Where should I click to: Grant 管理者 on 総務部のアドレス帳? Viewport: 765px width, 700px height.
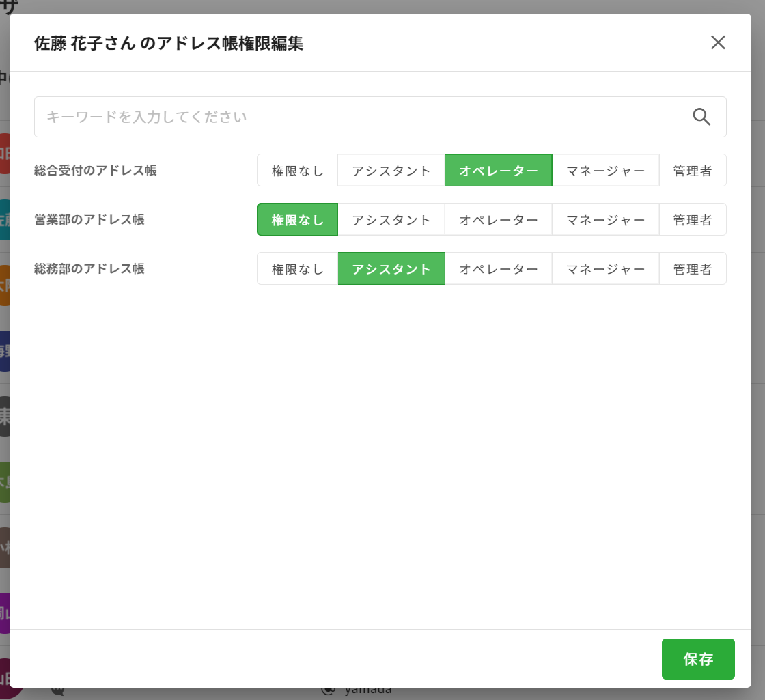[x=692, y=269]
